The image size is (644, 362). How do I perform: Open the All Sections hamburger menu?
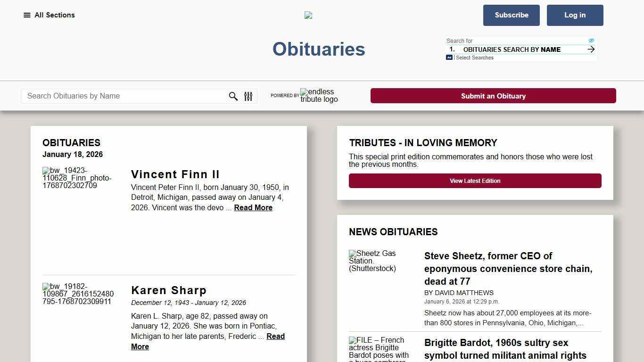(26, 15)
